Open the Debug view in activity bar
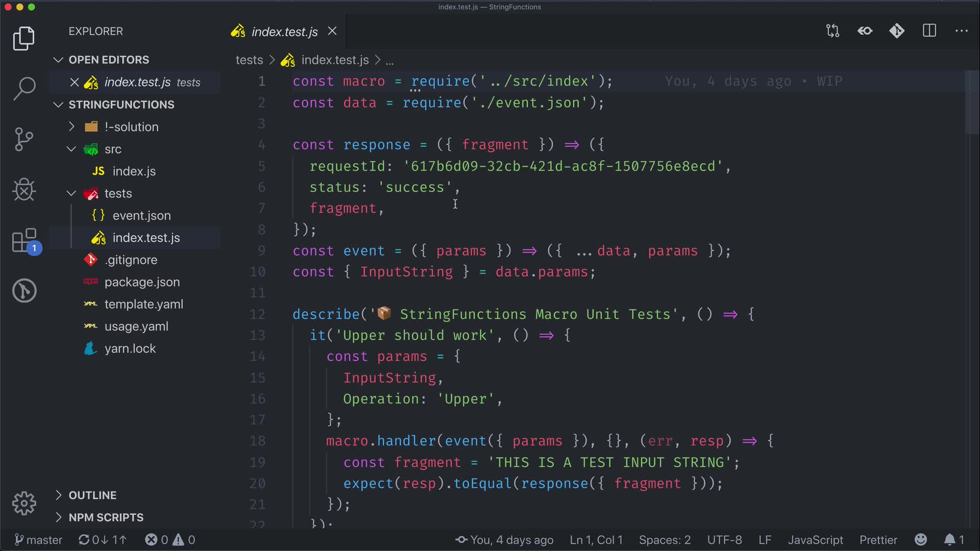 tap(24, 190)
